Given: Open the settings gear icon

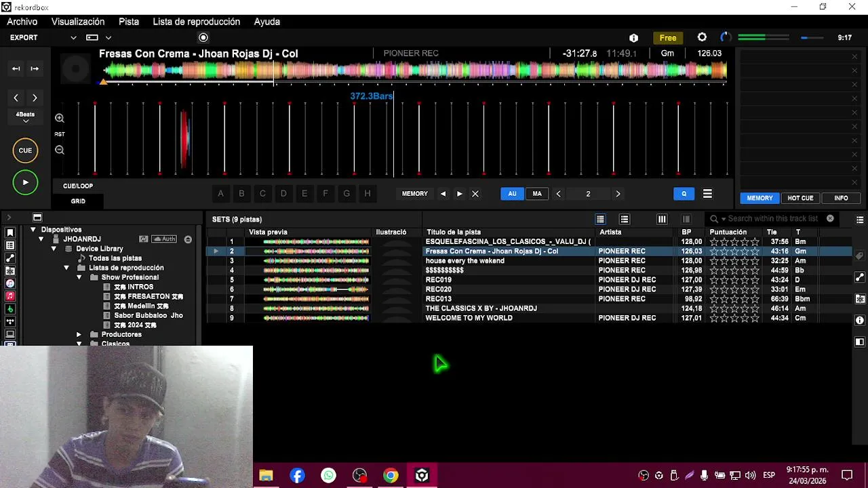Looking at the screenshot, I should (702, 37).
